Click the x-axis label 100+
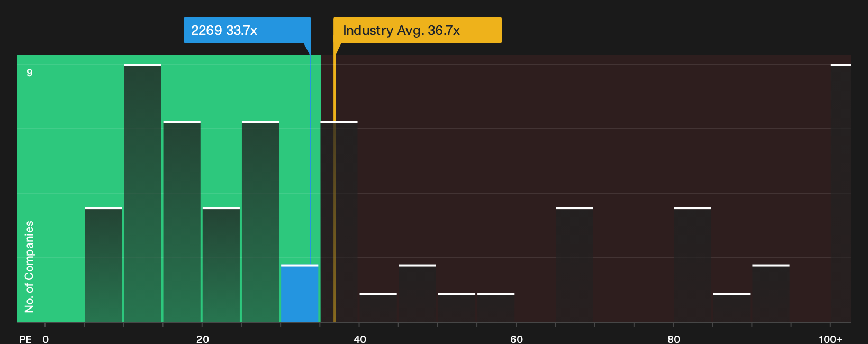 coord(830,339)
